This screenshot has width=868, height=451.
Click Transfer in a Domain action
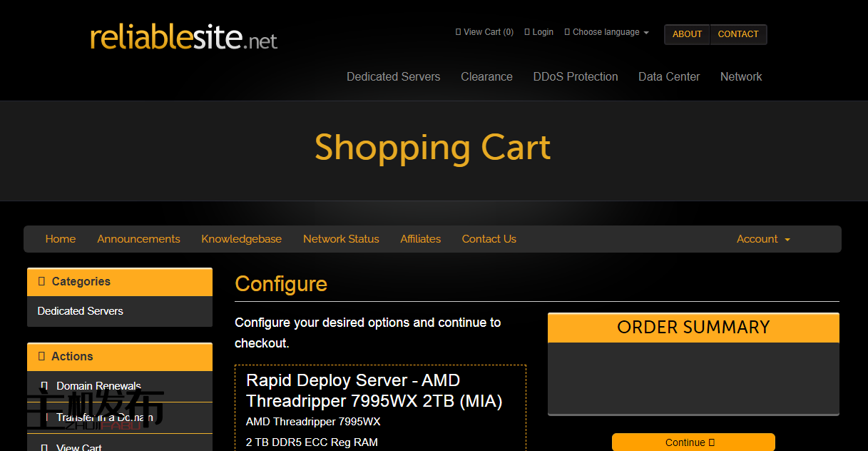point(104,417)
